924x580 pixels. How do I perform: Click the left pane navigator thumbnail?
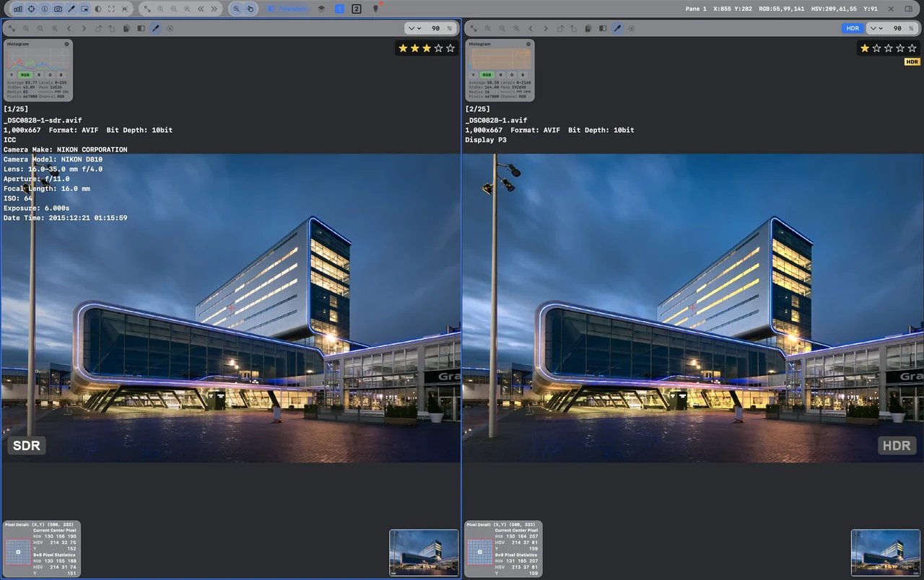pos(424,553)
